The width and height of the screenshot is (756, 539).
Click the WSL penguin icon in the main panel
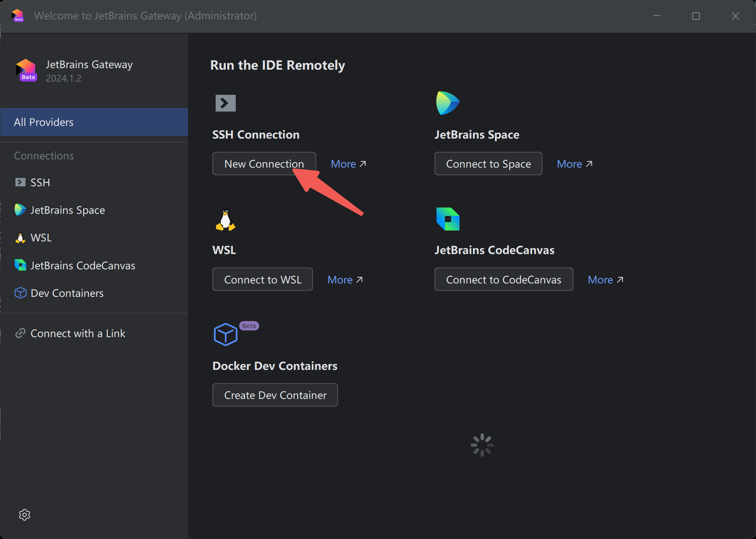[x=225, y=219]
